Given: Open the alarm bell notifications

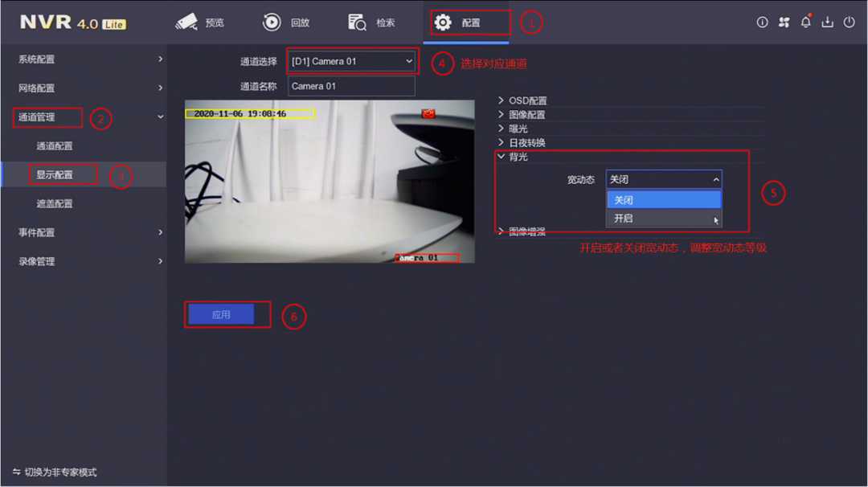Looking at the screenshot, I should point(805,23).
